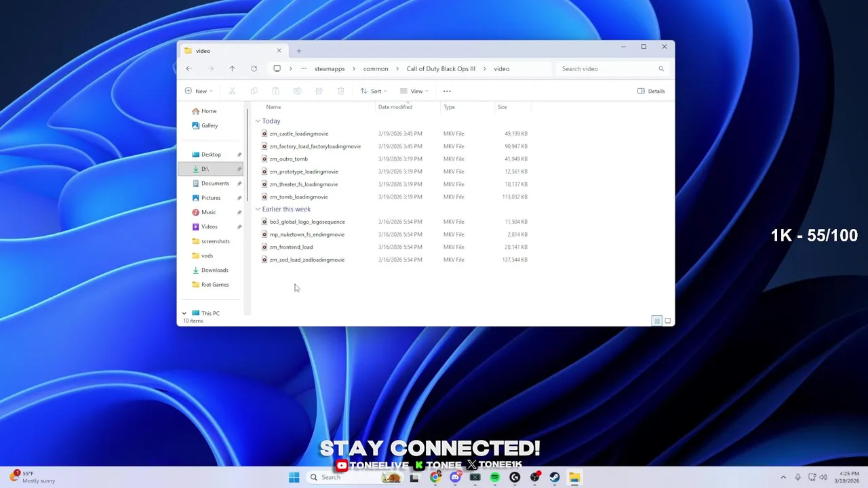Go back with the Back arrow
The image size is (868, 488).
(189, 68)
